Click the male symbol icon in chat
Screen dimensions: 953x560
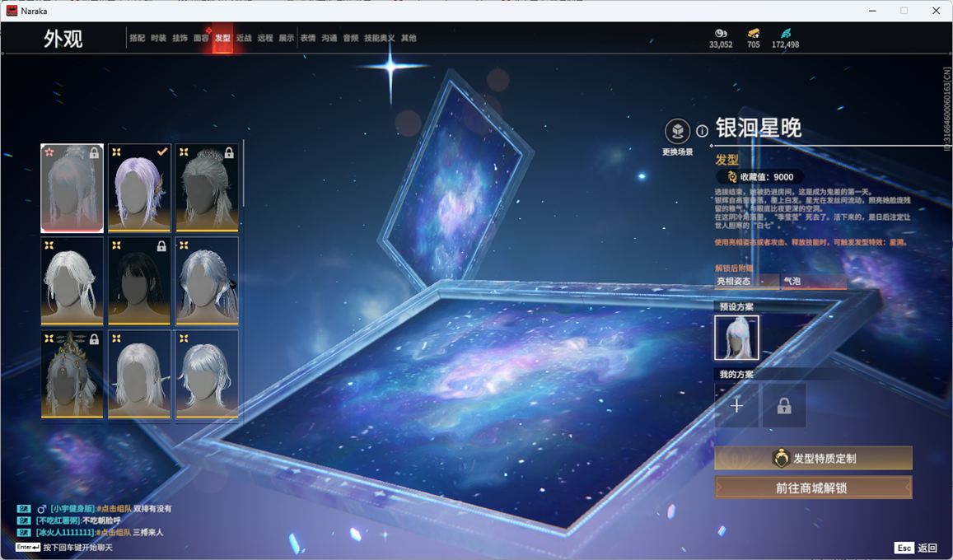click(x=41, y=508)
